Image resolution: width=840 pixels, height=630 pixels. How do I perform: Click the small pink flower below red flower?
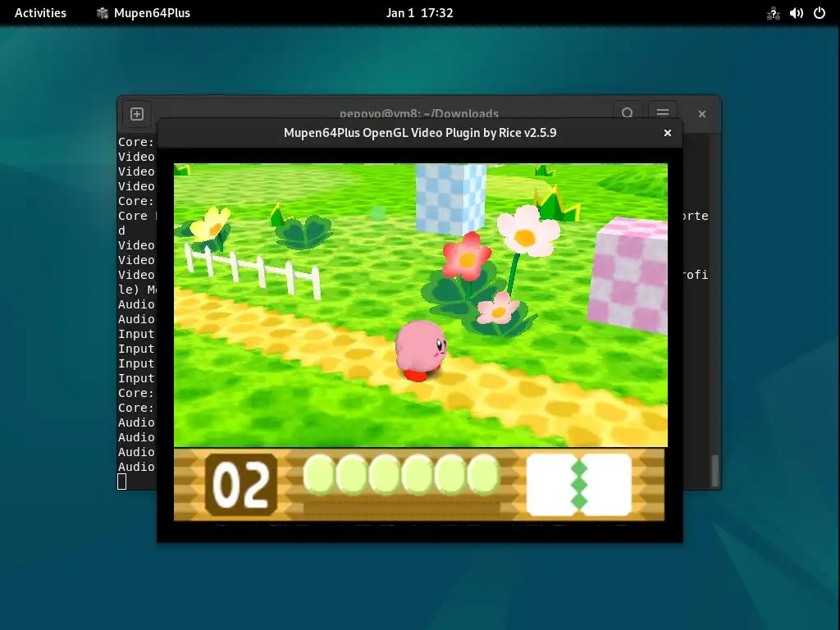pos(498,308)
